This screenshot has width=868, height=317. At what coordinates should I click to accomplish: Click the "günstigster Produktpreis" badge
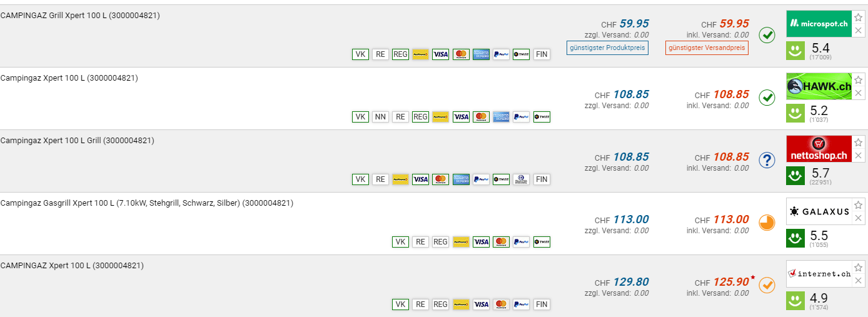[x=607, y=48]
